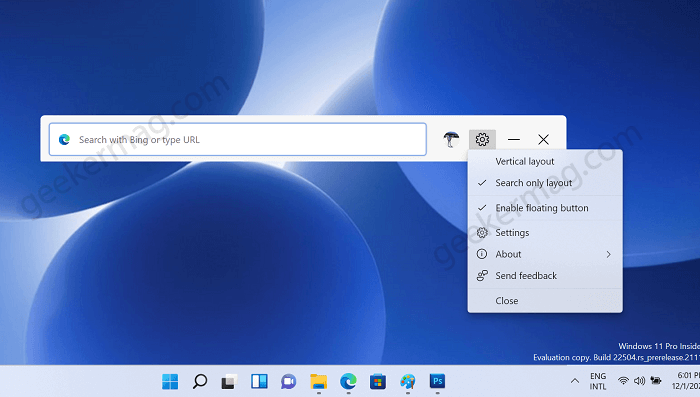700x397 pixels.
Task: Open Settings from the gear menu
Action: tap(545, 233)
